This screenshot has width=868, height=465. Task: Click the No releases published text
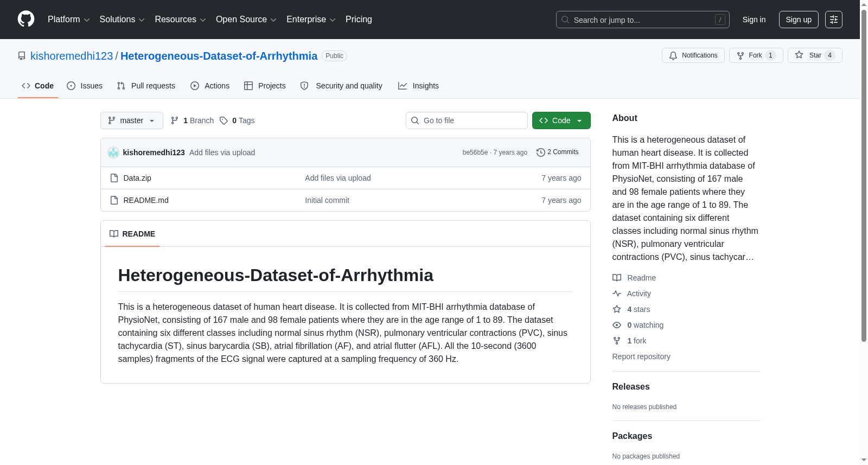pos(644,407)
